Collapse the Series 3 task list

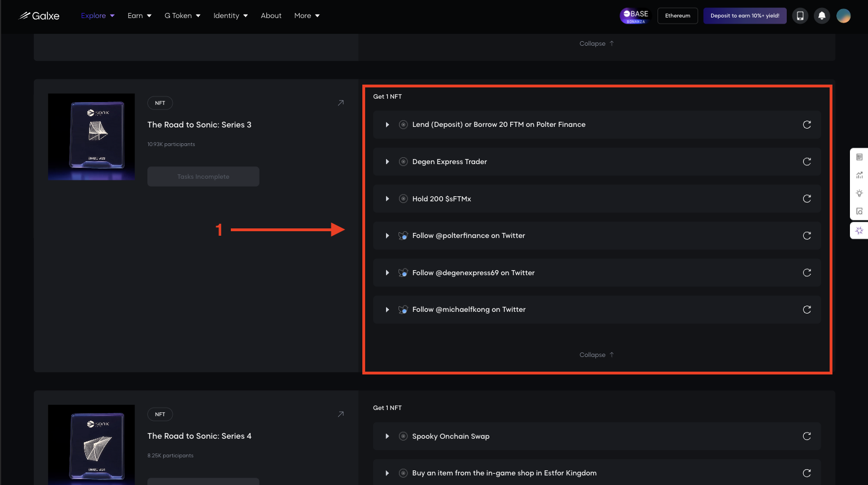[596, 354]
